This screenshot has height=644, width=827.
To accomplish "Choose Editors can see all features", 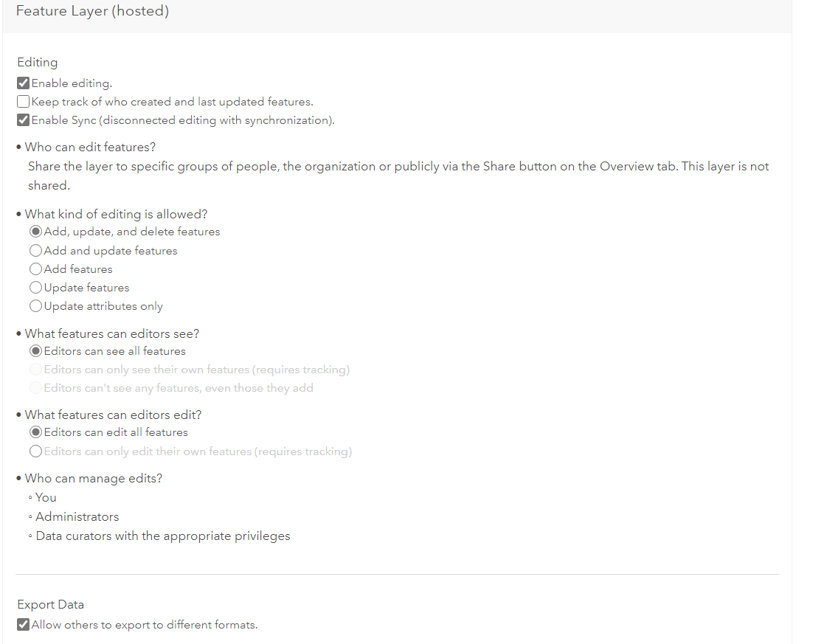I will 35,350.
